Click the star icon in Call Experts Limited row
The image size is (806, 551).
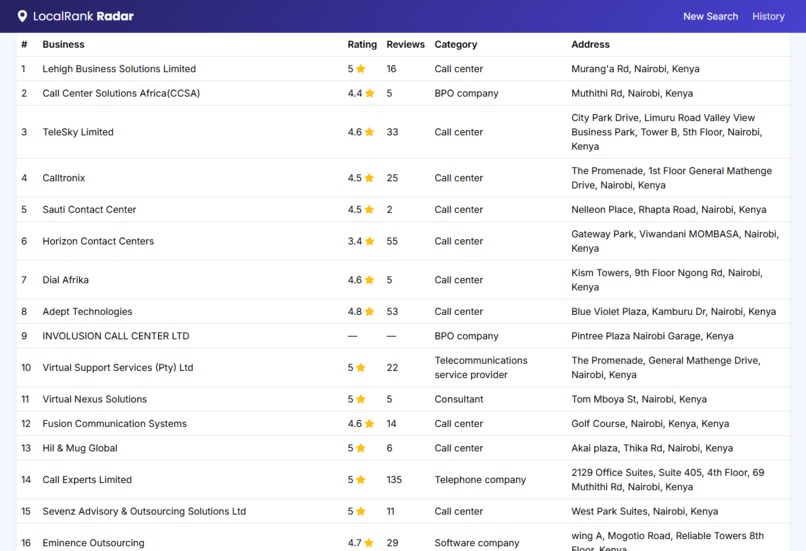(x=361, y=480)
